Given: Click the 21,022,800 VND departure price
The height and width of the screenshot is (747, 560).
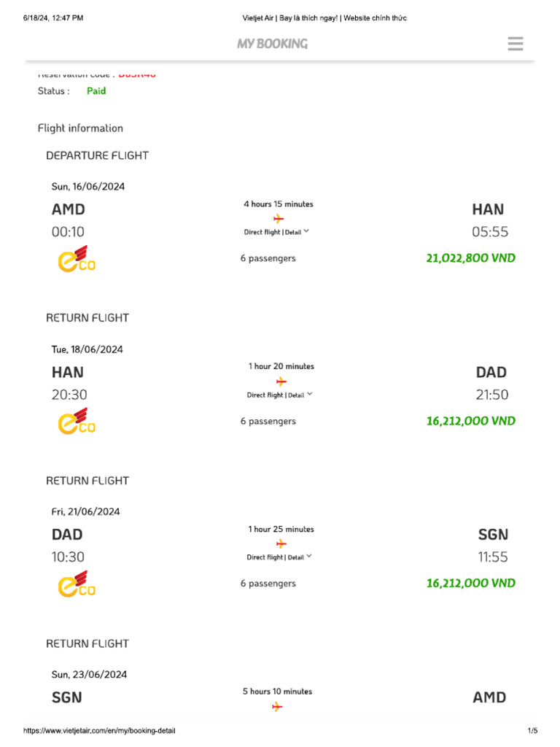Looking at the screenshot, I should (470, 258).
